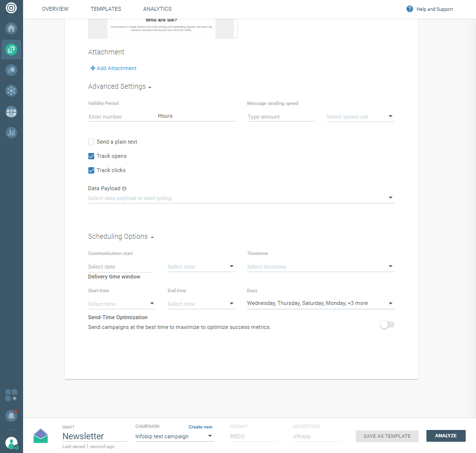This screenshot has width=476, height=453.
Task: Click the add apps grid icon
Action: tap(11, 395)
